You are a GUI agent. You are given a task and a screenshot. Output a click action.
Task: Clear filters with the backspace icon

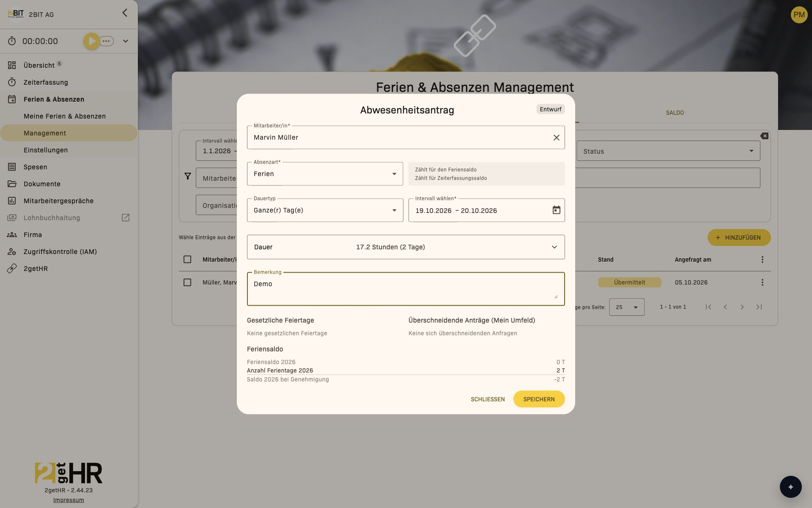[x=764, y=136]
